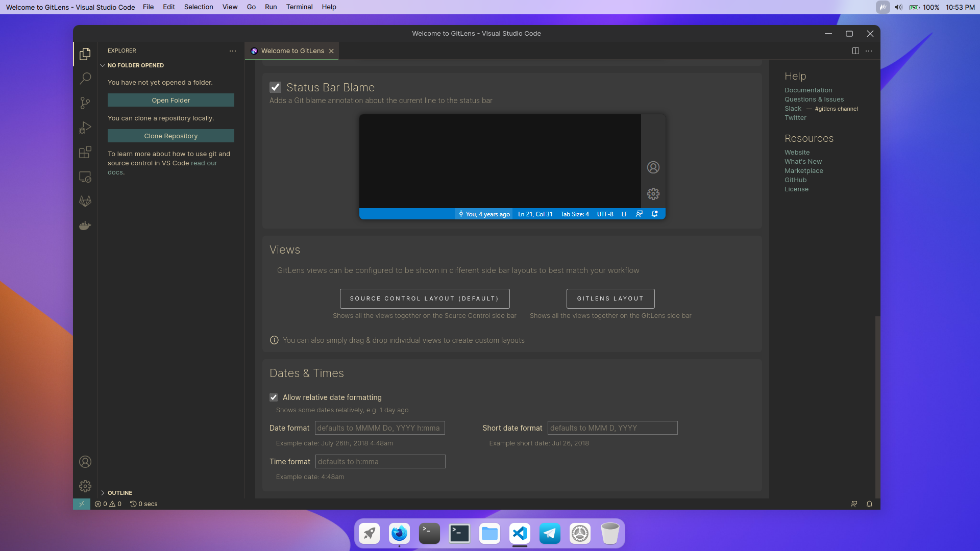Select the Remote Explorer icon
Viewport: 980px width, 551px height.
85,176
